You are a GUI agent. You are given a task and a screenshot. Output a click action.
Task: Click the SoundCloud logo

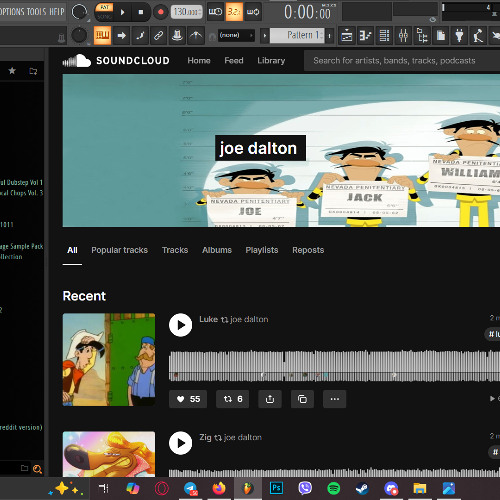(116, 61)
